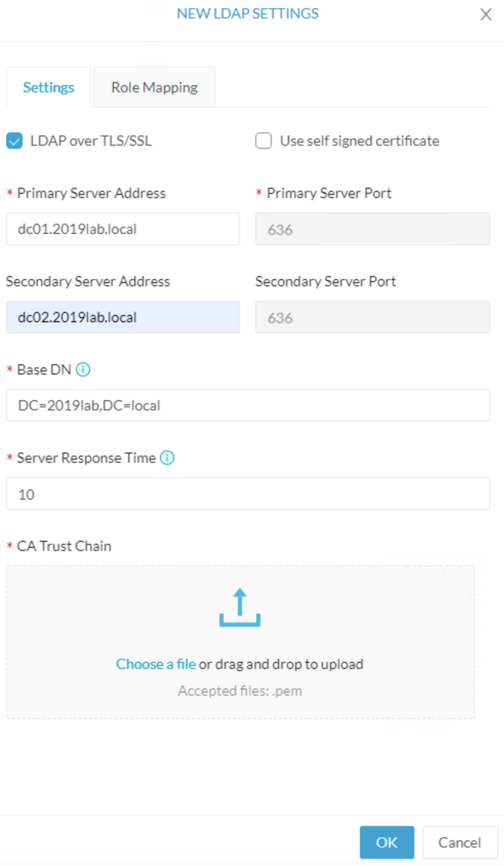Click the Accepted files .pem label

239,690
